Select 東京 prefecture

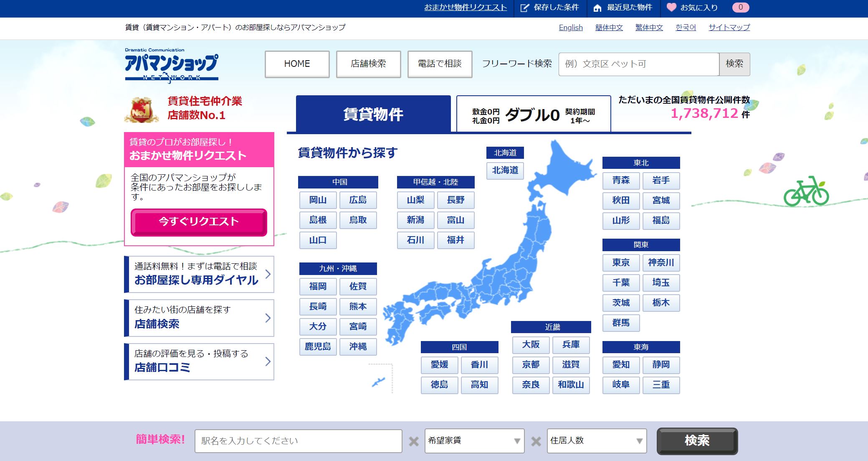pyautogui.click(x=621, y=262)
